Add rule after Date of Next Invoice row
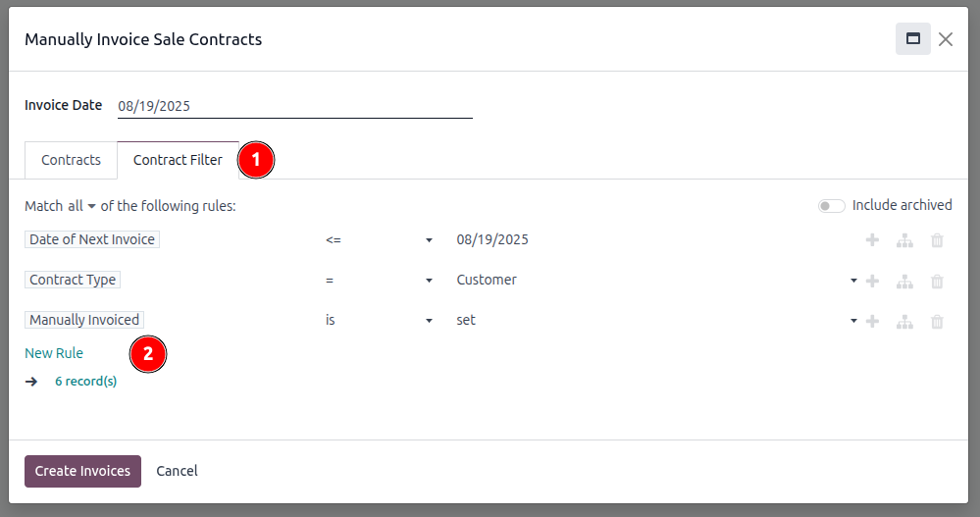 pyautogui.click(x=872, y=240)
